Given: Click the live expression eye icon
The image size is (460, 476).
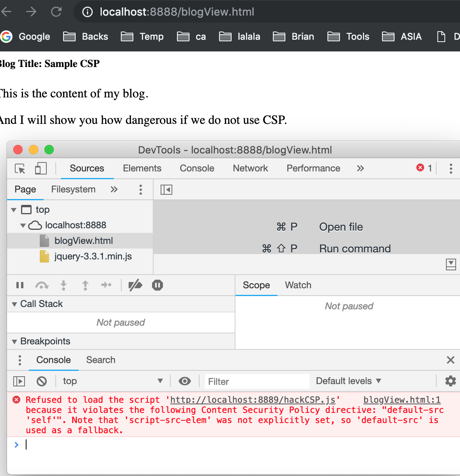Looking at the screenshot, I should [184, 381].
